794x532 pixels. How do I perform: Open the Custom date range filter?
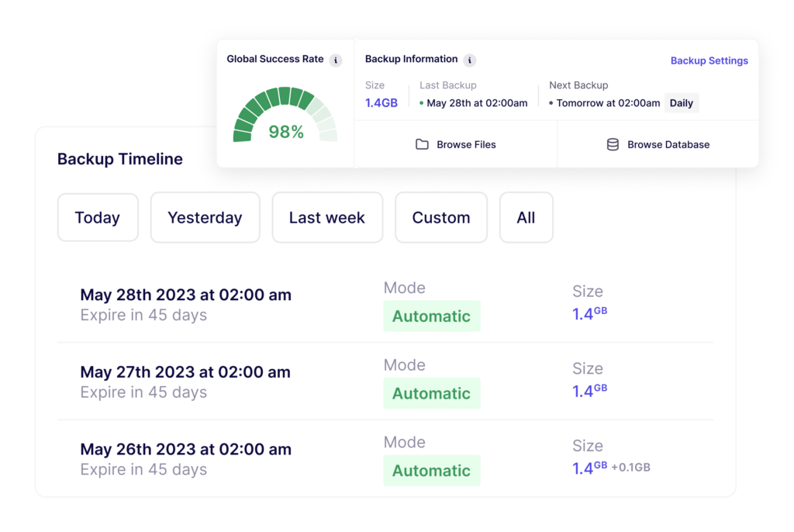[440, 217]
